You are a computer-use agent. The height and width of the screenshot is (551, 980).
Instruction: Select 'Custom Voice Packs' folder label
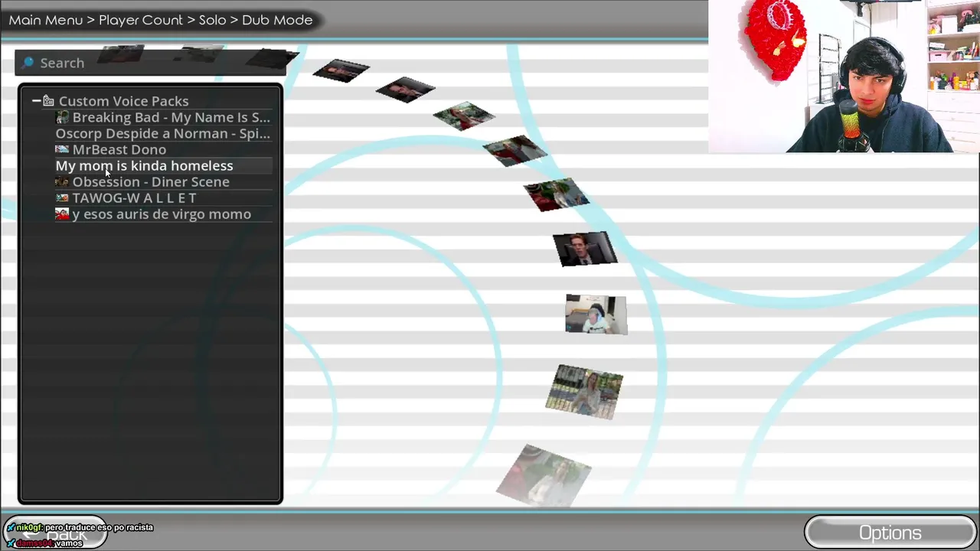pos(123,101)
